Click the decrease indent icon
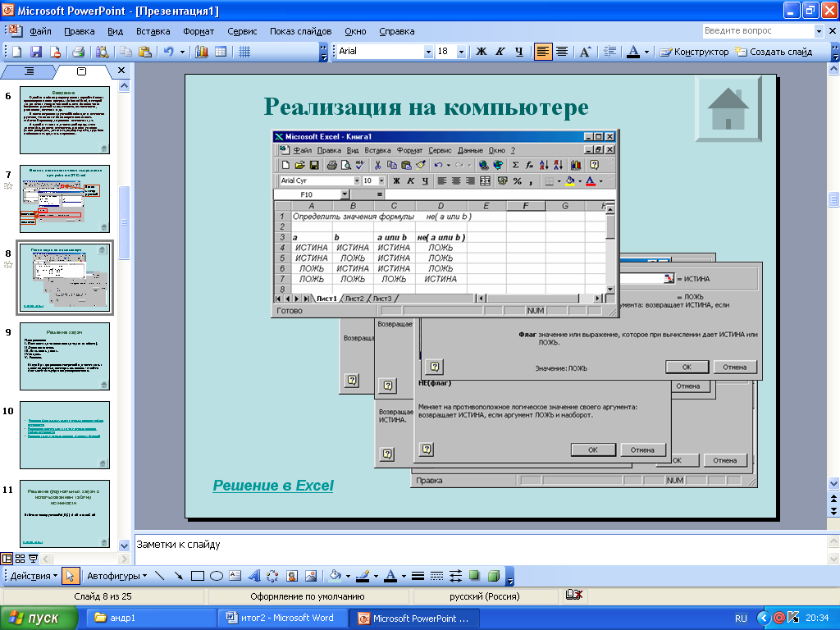The image size is (840, 630). (x=609, y=52)
